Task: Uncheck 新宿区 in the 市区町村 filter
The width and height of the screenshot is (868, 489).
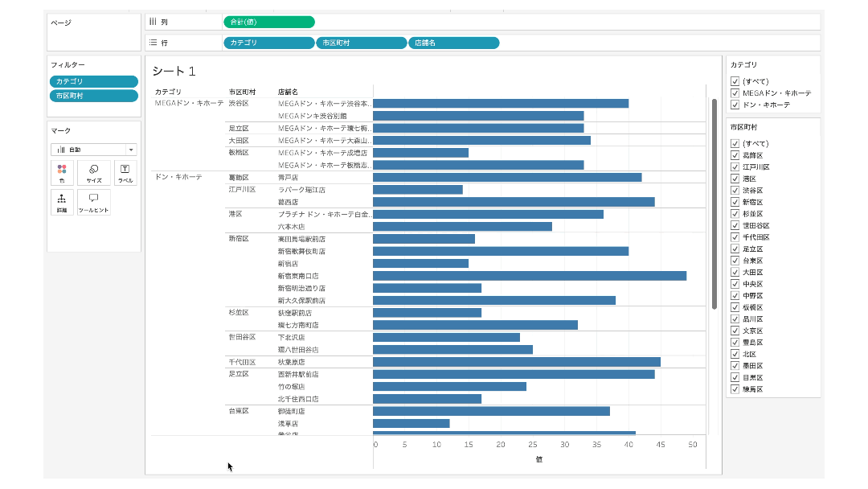Action: pyautogui.click(x=735, y=202)
